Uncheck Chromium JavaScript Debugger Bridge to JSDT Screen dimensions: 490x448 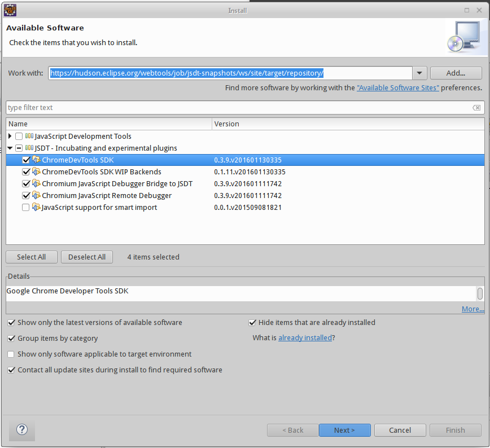26,184
